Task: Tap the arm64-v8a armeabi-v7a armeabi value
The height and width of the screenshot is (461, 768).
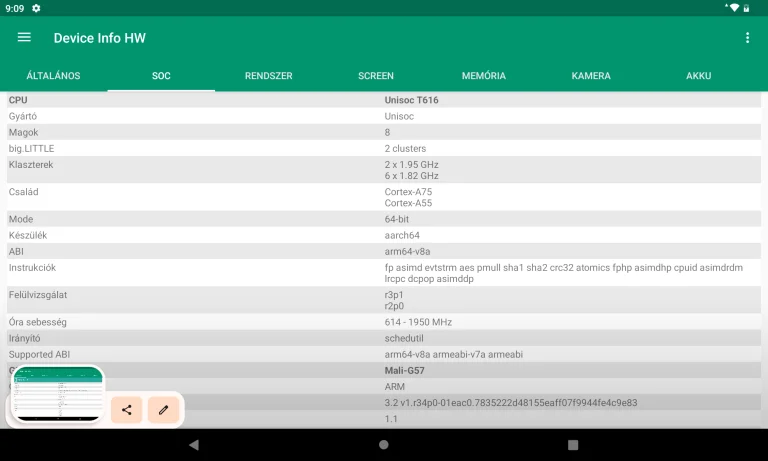Action: coord(454,354)
